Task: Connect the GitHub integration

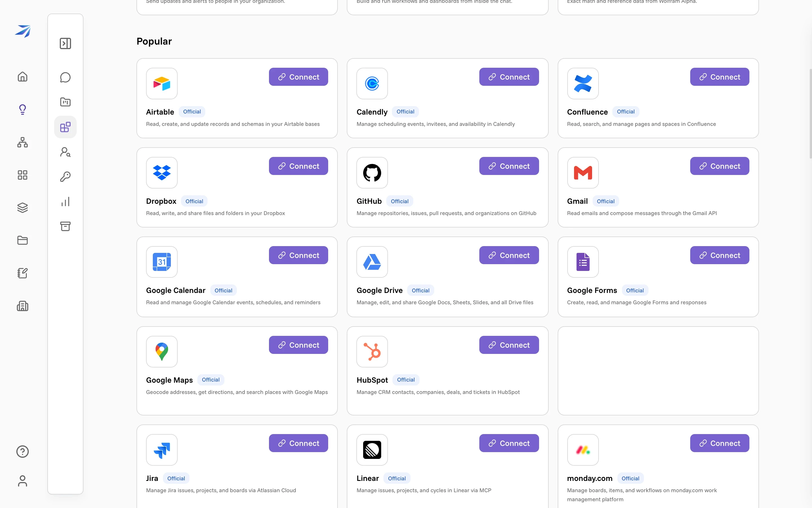Action: click(509, 166)
